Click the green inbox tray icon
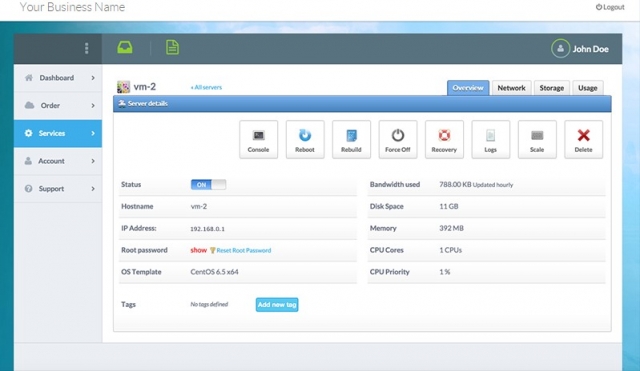Viewport: 640px width, 371px height. [125, 47]
